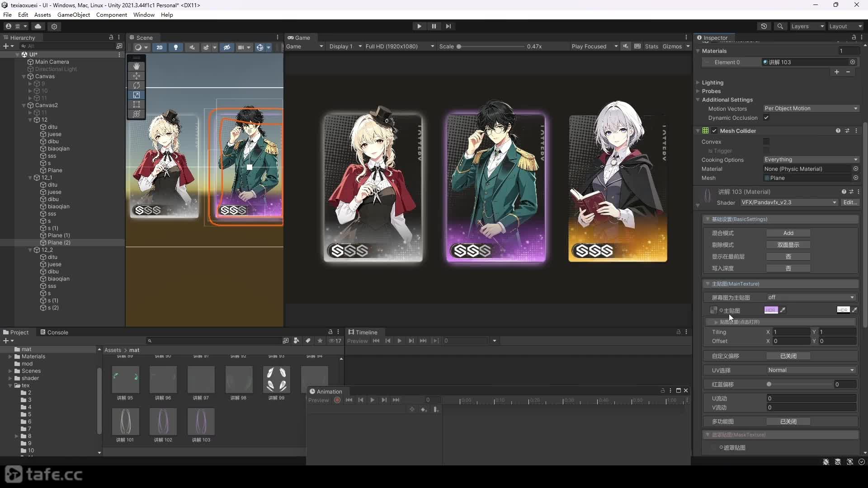The width and height of the screenshot is (868, 488).
Task: Toggle Mesh Collider enabled checkbox
Action: click(x=714, y=131)
